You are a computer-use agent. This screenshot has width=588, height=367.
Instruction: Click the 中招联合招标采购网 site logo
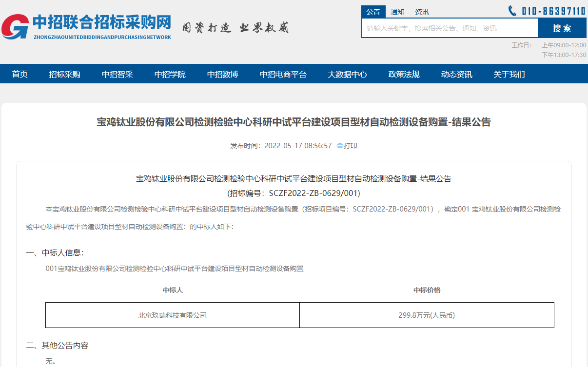pos(86,26)
